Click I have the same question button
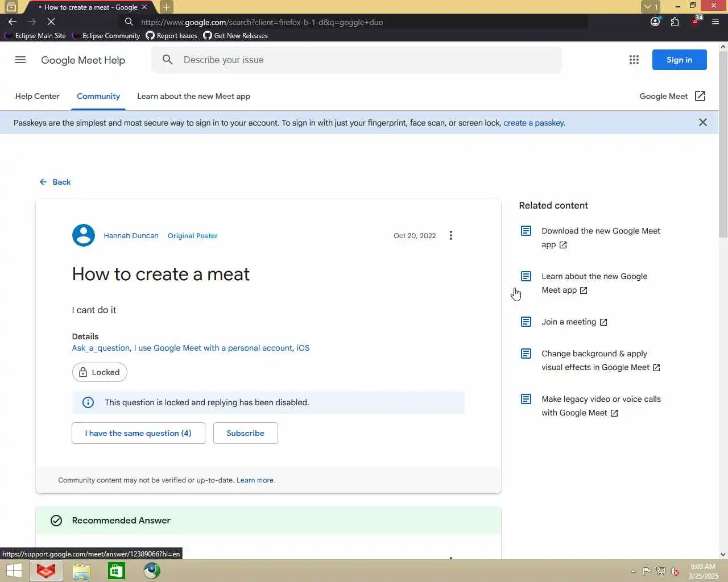This screenshot has width=728, height=582. click(x=138, y=433)
